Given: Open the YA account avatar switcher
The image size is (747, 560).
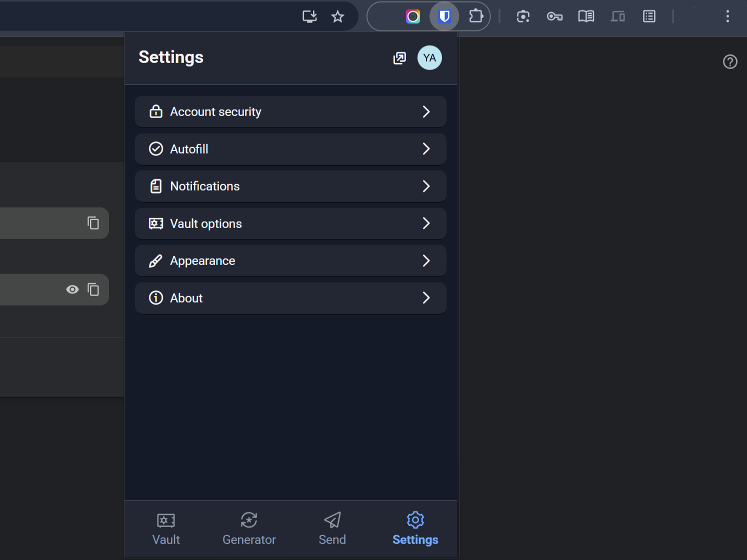Looking at the screenshot, I should click(429, 58).
